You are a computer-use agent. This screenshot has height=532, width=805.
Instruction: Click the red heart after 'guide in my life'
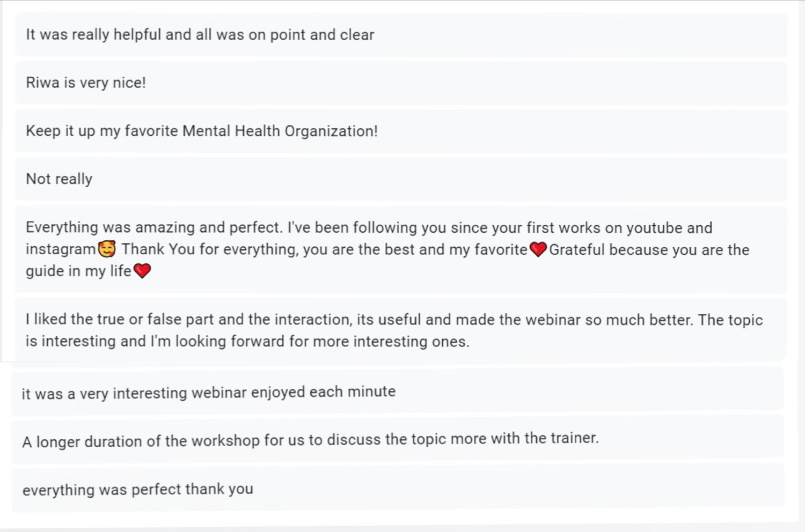[142, 271]
